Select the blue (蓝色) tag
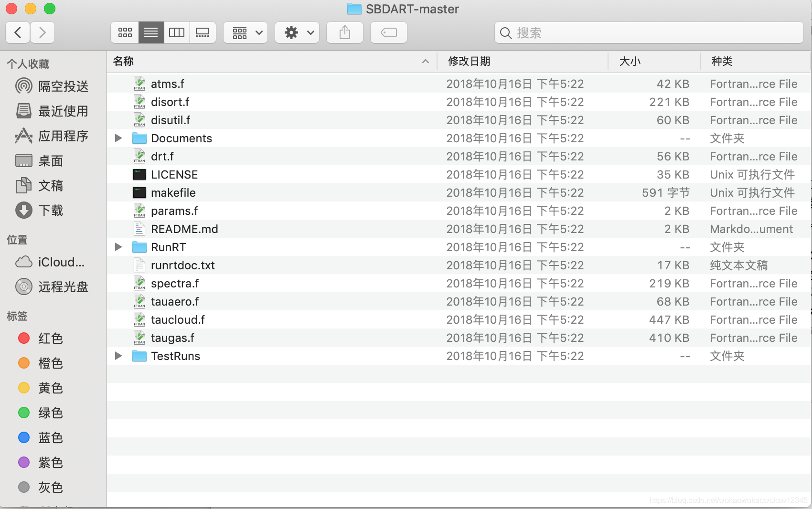The width and height of the screenshot is (812, 509). (41, 438)
